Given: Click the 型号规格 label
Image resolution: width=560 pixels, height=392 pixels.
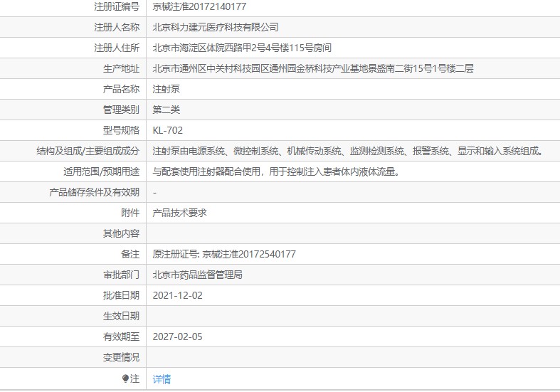Looking at the screenshot, I should pos(122,130).
